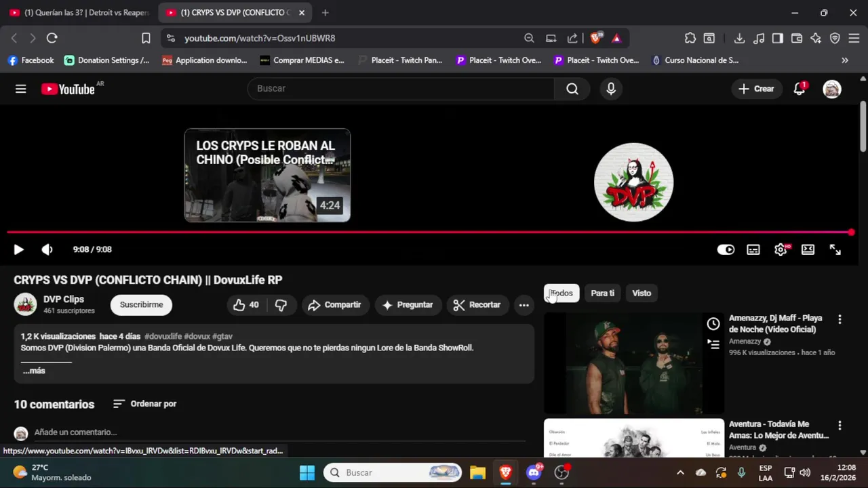The width and height of the screenshot is (868, 488).
Task: Seek on the red video progress bar
Action: click(430, 232)
